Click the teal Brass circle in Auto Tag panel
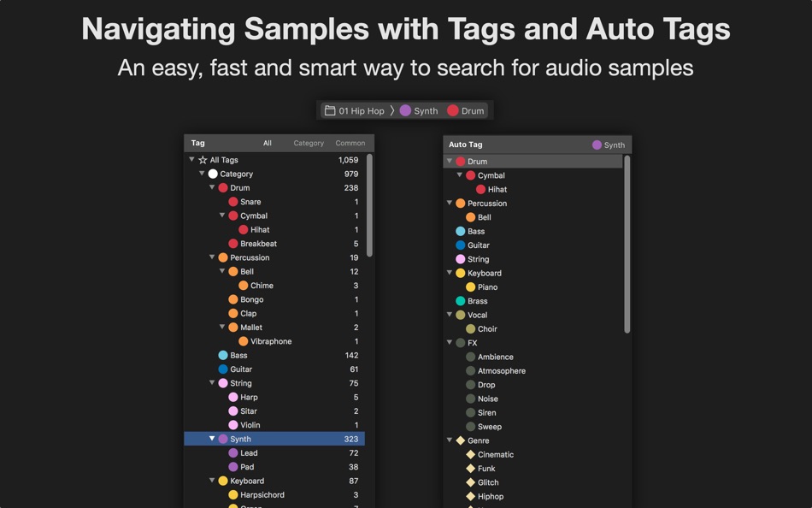Viewport: 812px width, 508px height. [x=461, y=301]
